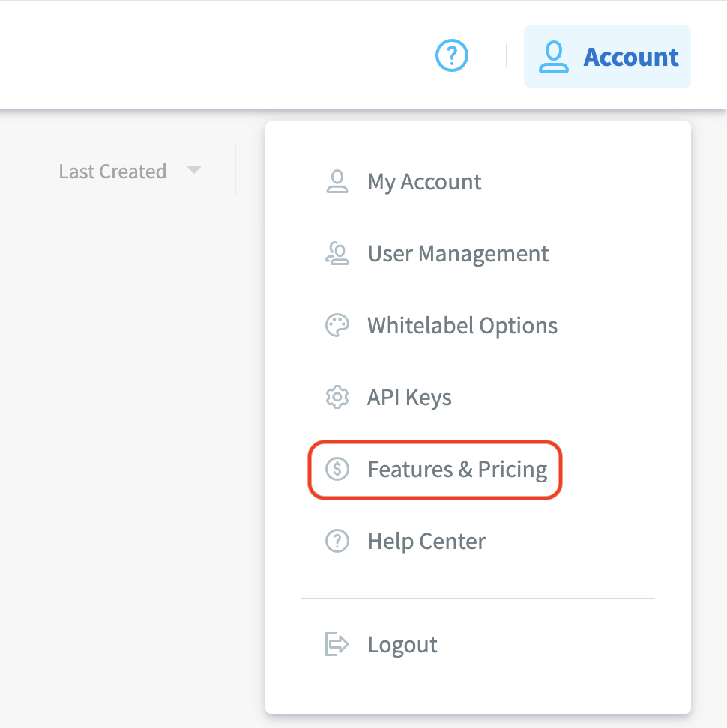This screenshot has width=727, height=728.
Task: Open the API Keys menu item
Action: coord(409,398)
